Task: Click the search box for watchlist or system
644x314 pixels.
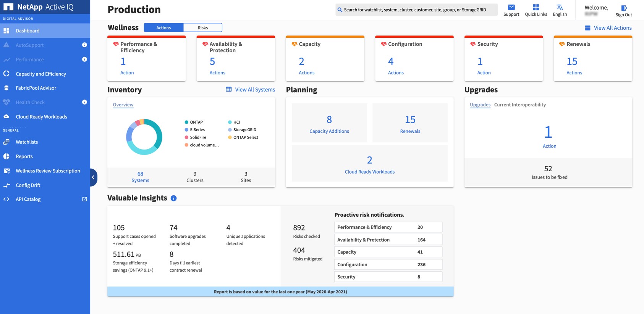Action: [x=416, y=10]
